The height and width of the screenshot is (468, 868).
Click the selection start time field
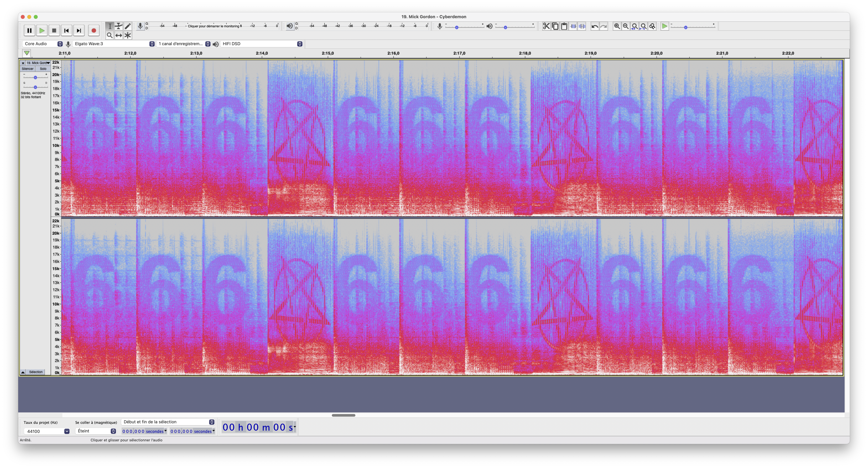click(x=145, y=431)
